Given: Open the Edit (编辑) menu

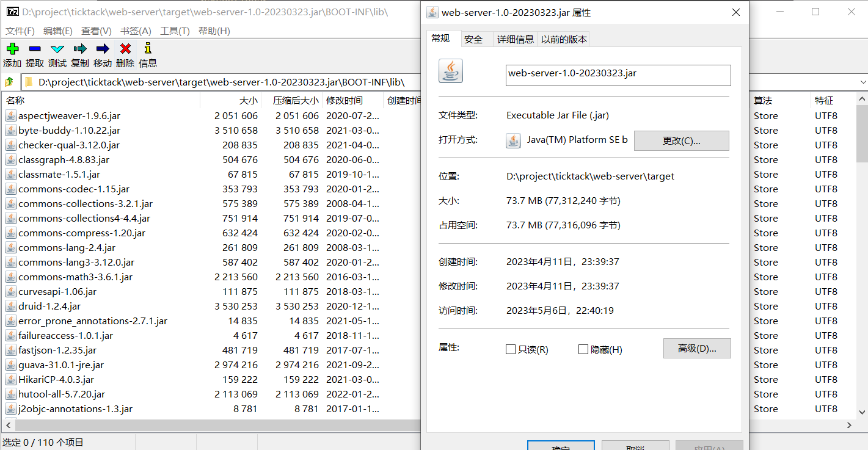Looking at the screenshot, I should coord(58,31).
